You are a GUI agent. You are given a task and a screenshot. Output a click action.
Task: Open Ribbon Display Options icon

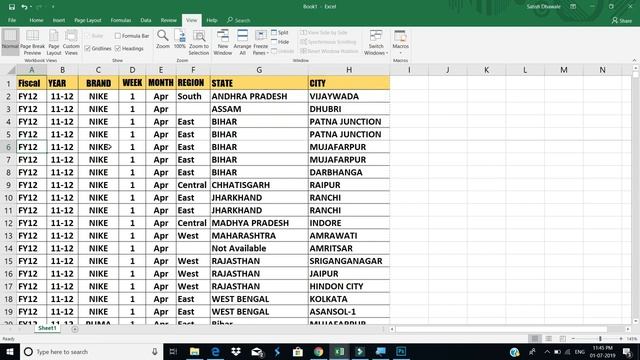tap(573, 7)
